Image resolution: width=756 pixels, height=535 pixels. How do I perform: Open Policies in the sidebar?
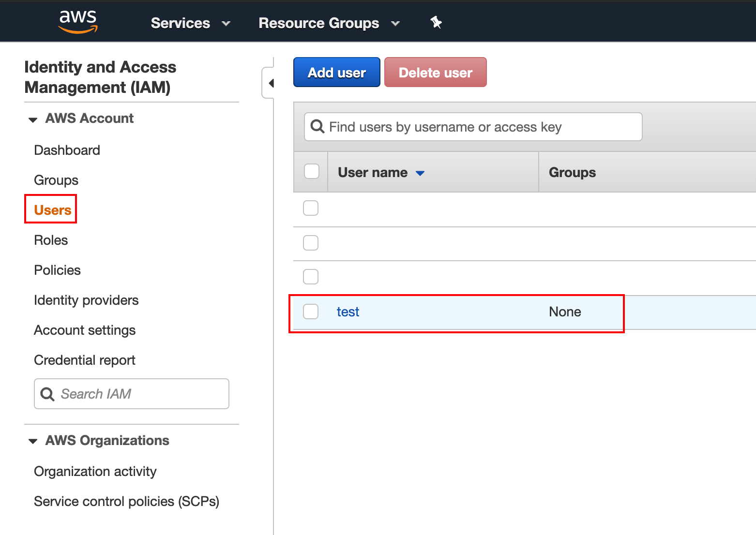[x=57, y=270]
